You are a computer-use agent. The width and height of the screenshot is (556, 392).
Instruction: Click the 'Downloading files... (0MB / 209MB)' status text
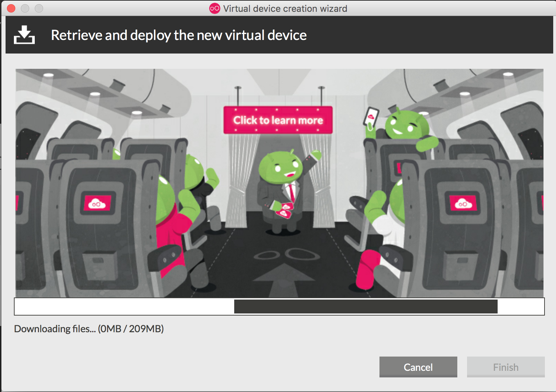89,329
